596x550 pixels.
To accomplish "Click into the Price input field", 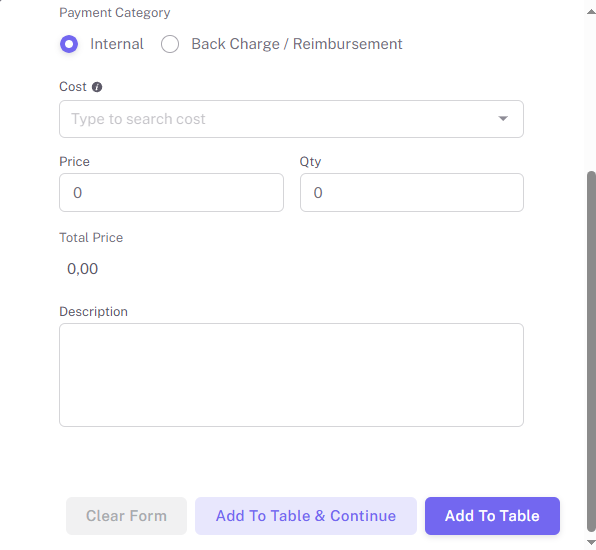I will pyautogui.click(x=171, y=193).
